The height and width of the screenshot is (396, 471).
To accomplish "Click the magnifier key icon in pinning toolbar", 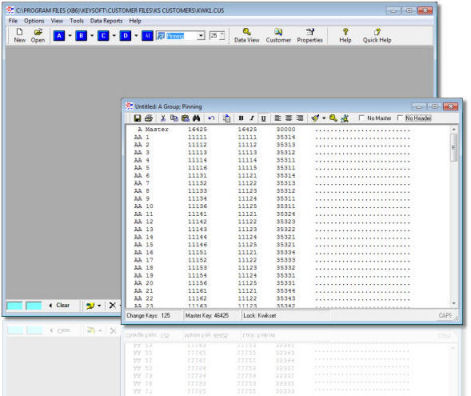I will [333, 118].
